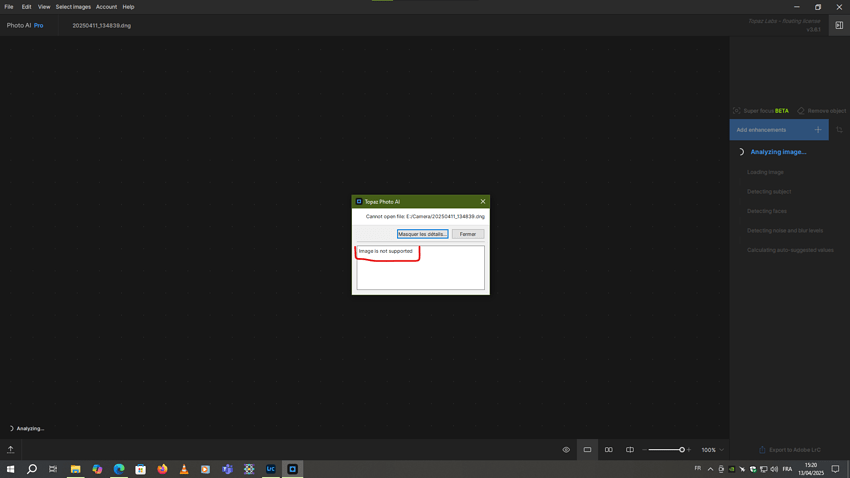Click the zoom in plus icon
The height and width of the screenshot is (478, 850).
click(689, 450)
